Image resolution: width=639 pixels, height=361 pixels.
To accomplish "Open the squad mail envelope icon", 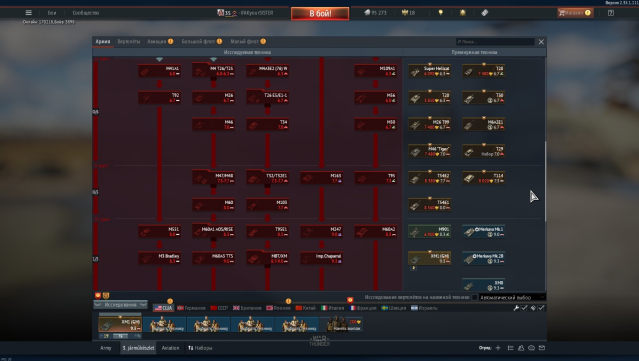I will pos(542,348).
